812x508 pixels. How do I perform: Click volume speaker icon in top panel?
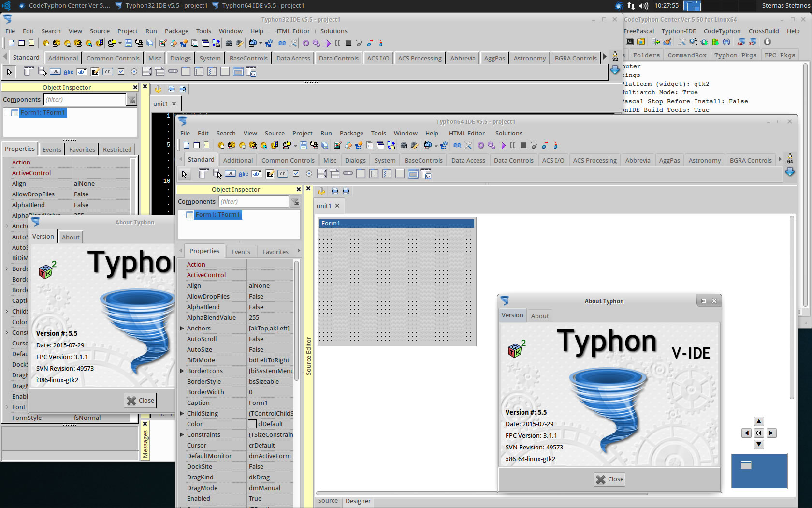[x=643, y=5]
